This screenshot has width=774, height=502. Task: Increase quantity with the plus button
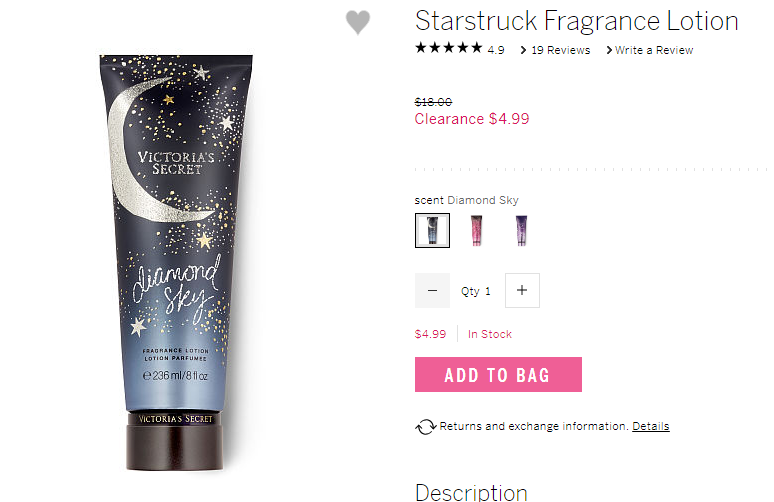pyautogui.click(x=522, y=290)
